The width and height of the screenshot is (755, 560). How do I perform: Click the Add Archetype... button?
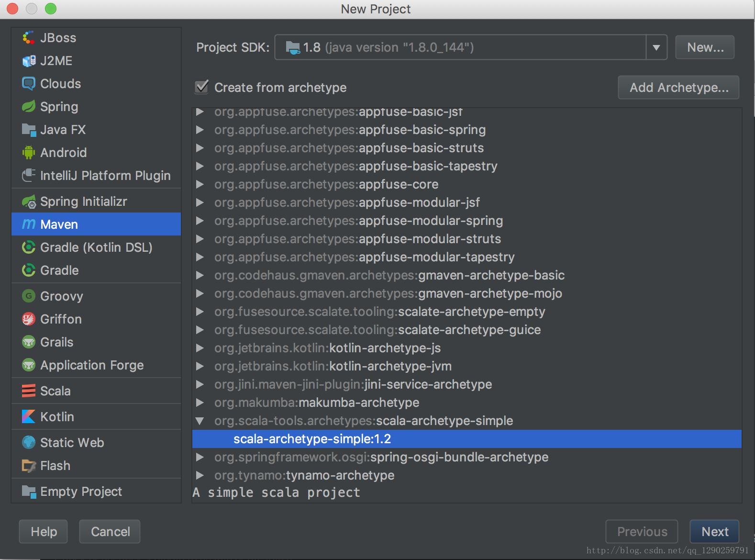(x=678, y=88)
